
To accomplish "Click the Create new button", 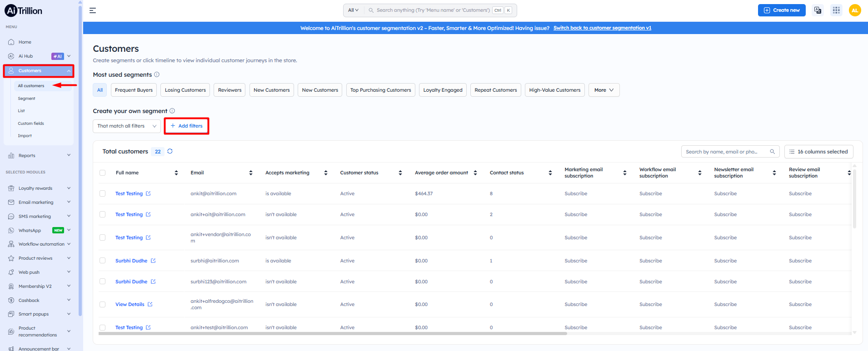I will (782, 10).
